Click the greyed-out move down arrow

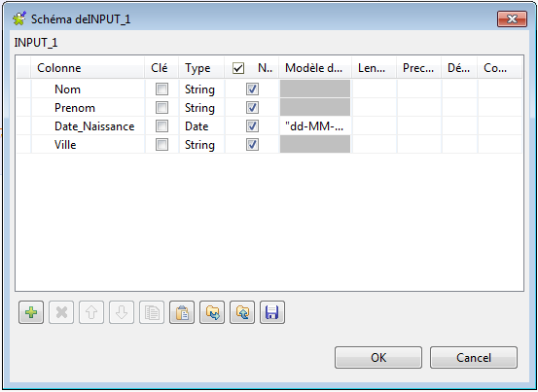point(122,312)
